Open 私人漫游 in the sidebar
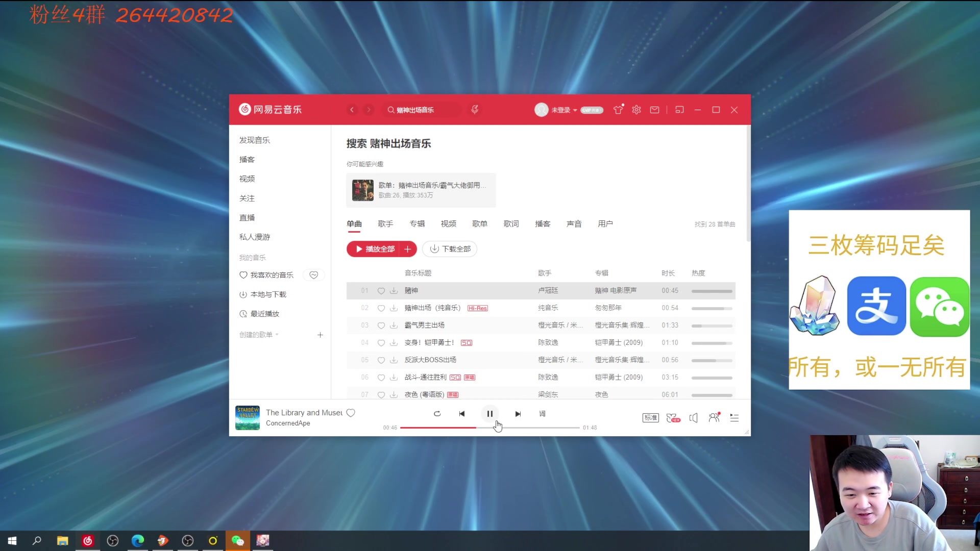The image size is (980, 551). pos(255,237)
